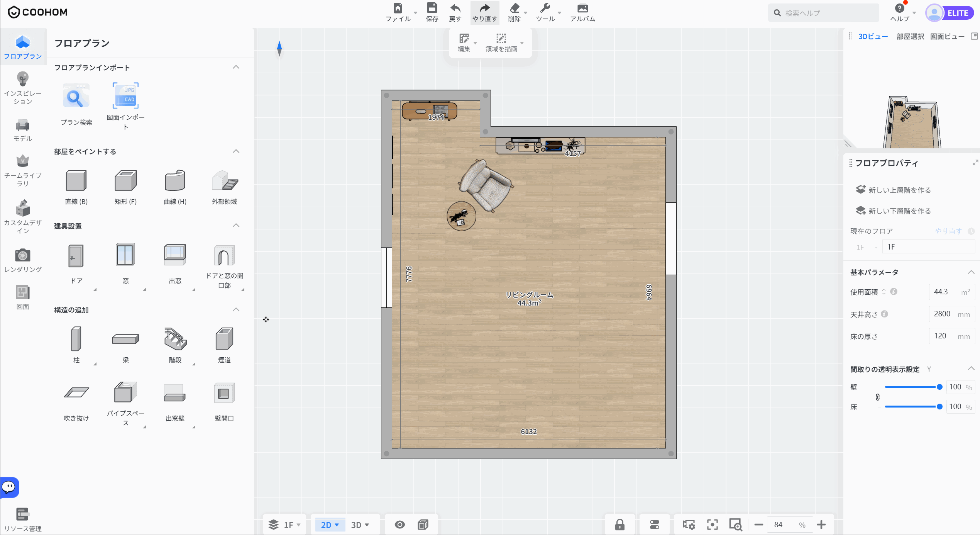980x535 pixels.
Task: Open the ファイル (File) menu icon
Action: pos(398,8)
